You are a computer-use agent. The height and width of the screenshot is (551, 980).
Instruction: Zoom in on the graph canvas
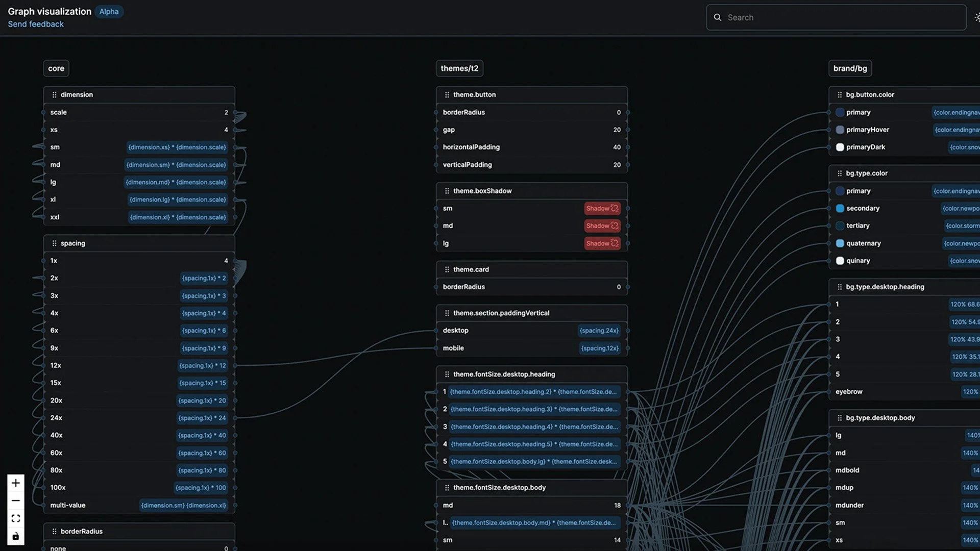(x=16, y=483)
